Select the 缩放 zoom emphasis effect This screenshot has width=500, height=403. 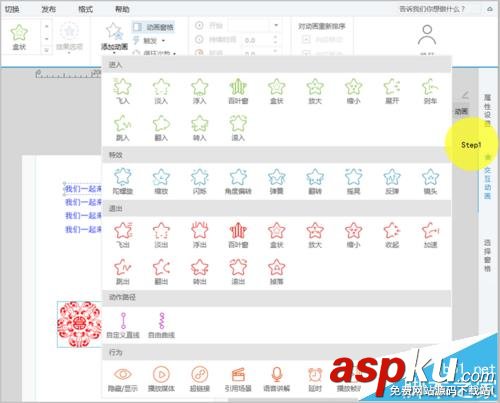[161, 181]
